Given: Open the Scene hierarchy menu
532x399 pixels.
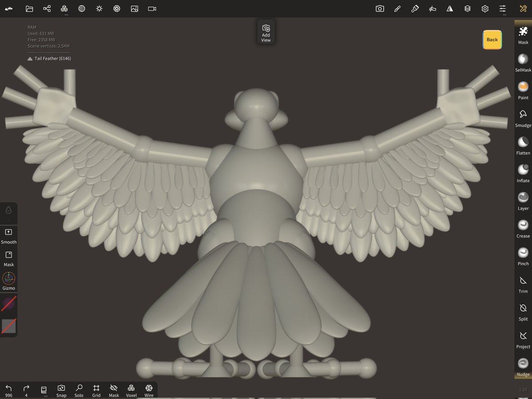Looking at the screenshot, I should tap(47, 8).
